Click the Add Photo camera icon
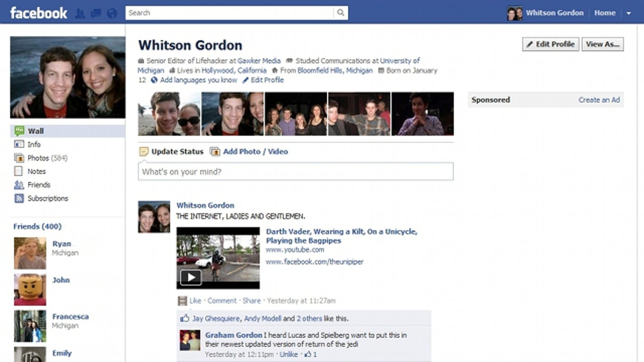Screen dimensions: 644x362 pos(215,152)
